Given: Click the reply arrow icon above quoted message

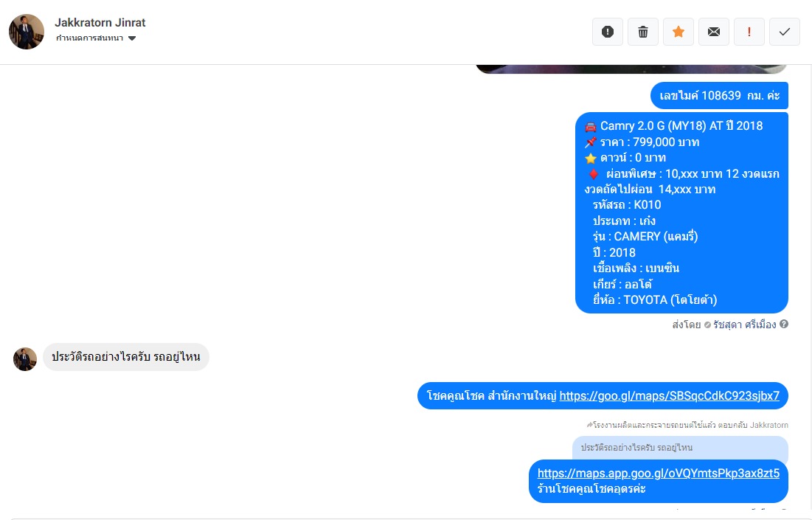Looking at the screenshot, I should (x=589, y=425).
